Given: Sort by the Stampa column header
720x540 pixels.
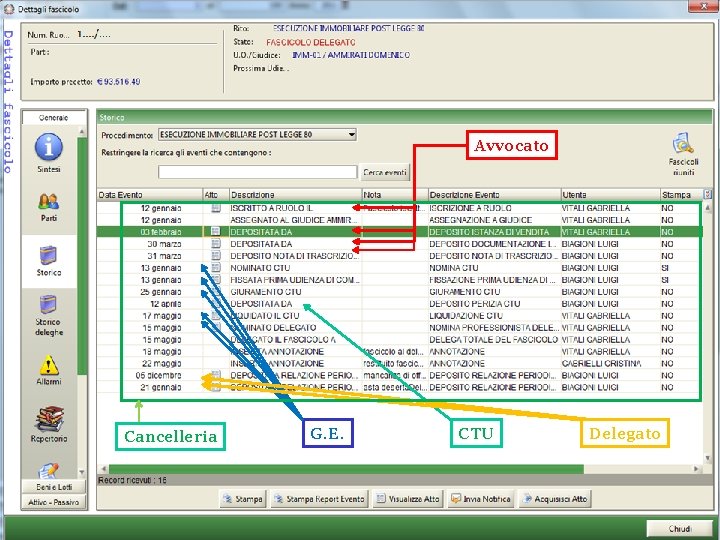Looking at the screenshot, I should click(682, 195).
